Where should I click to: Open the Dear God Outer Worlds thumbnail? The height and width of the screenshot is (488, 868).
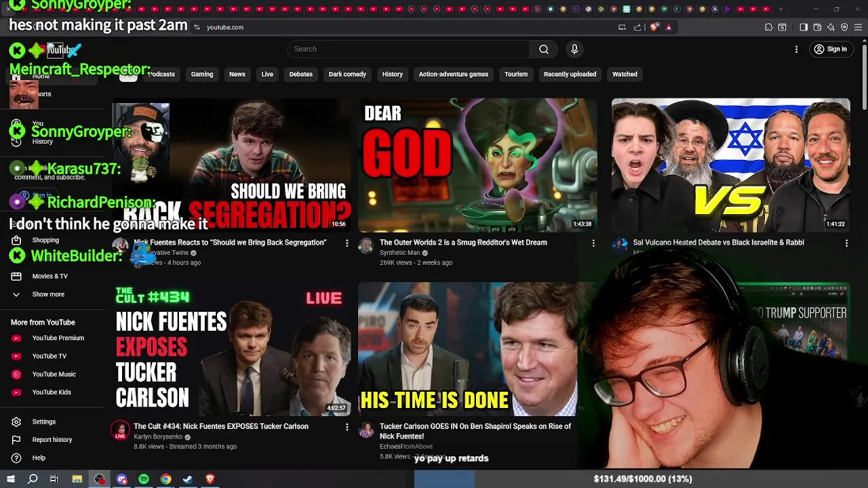[477, 165]
